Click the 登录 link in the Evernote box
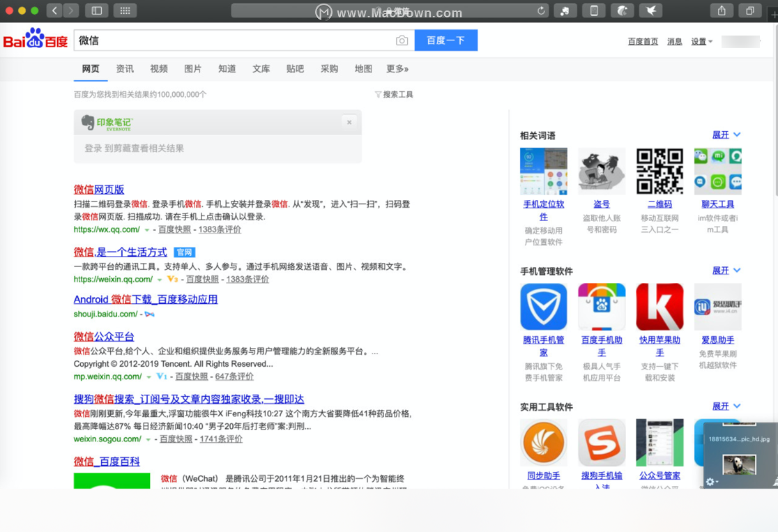Viewport: 778px width, 532px height. tap(93, 149)
